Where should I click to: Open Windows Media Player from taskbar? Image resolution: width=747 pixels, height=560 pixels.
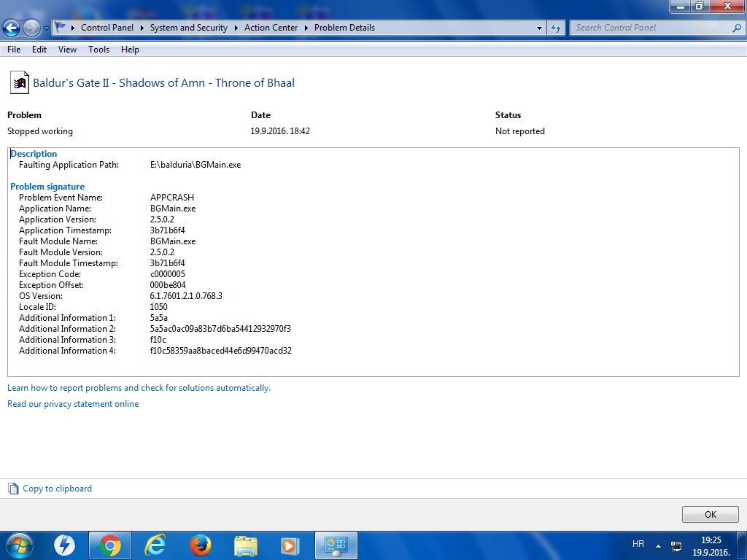coord(290,545)
